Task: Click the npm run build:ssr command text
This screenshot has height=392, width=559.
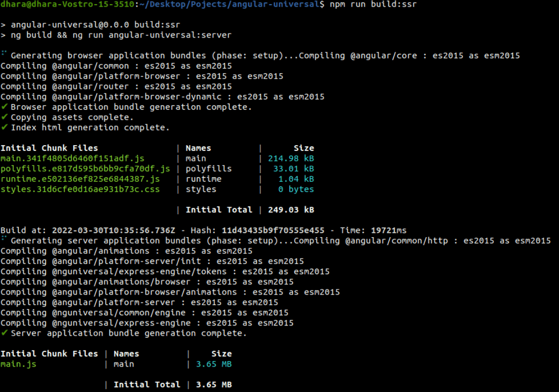Action: tap(374, 4)
